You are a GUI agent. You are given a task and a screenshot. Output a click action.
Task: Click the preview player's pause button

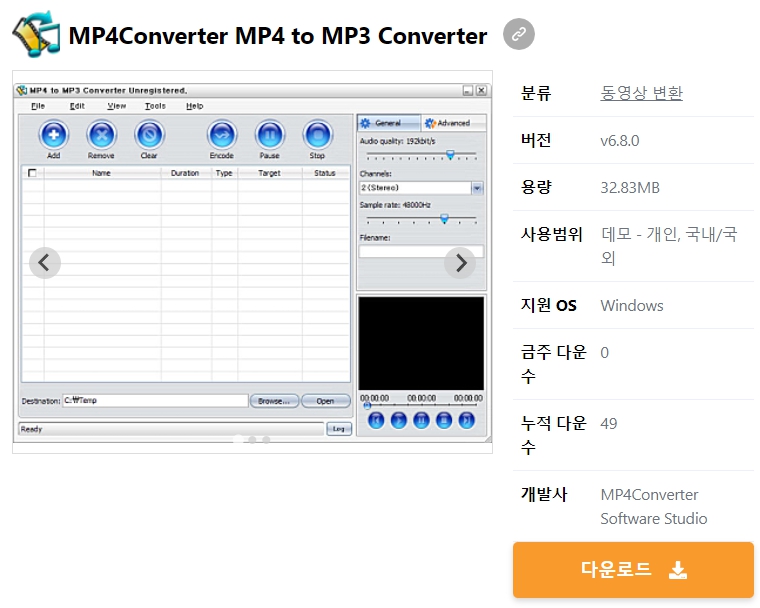[x=421, y=420]
